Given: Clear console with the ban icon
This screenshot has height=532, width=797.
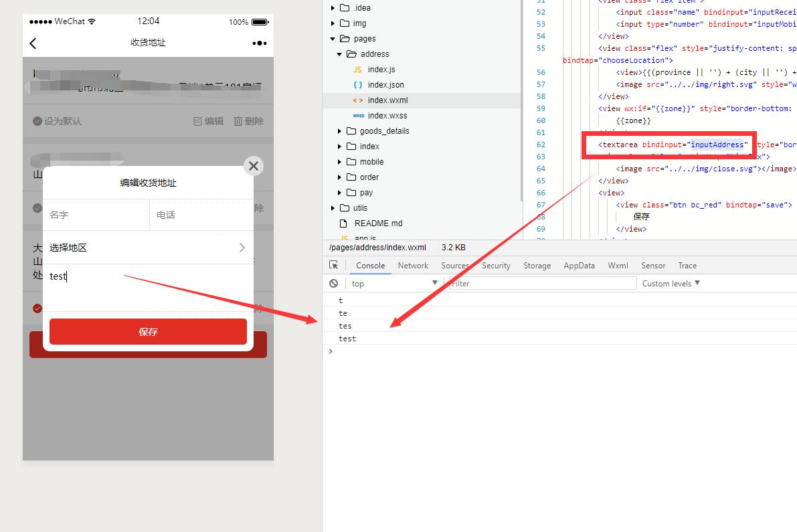Looking at the screenshot, I should point(333,284).
